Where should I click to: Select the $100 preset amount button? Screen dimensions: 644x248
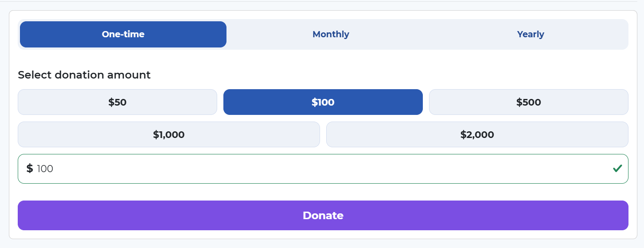(323, 102)
